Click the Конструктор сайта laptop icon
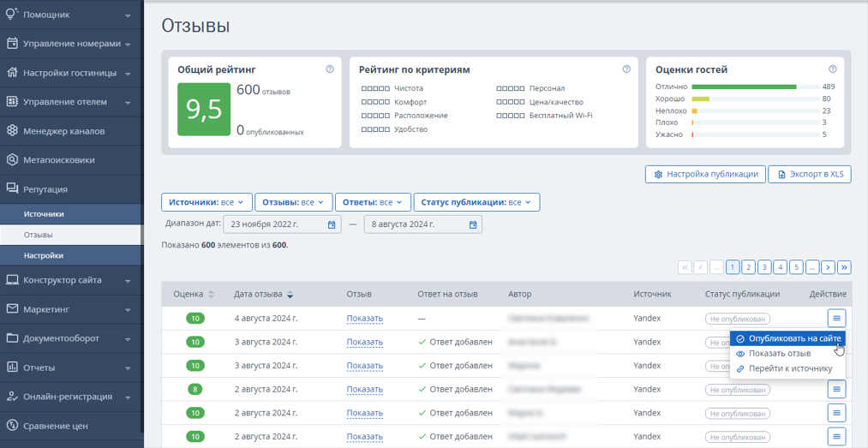The image size is (868, 448). 12,280
